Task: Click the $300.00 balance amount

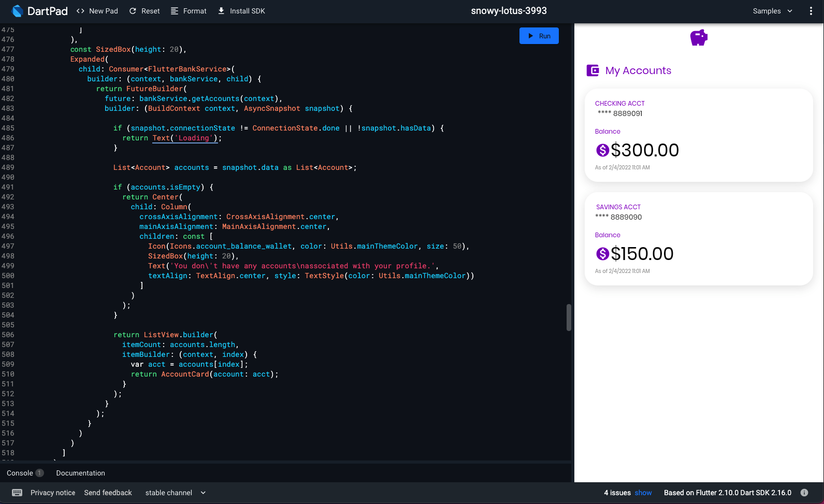Action: pos(645,150)
